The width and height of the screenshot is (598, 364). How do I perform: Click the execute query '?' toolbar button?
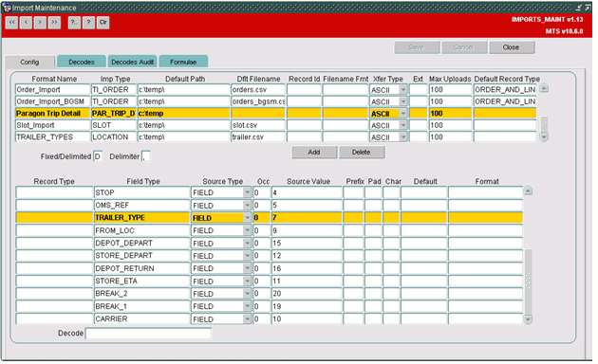point(88,23)
